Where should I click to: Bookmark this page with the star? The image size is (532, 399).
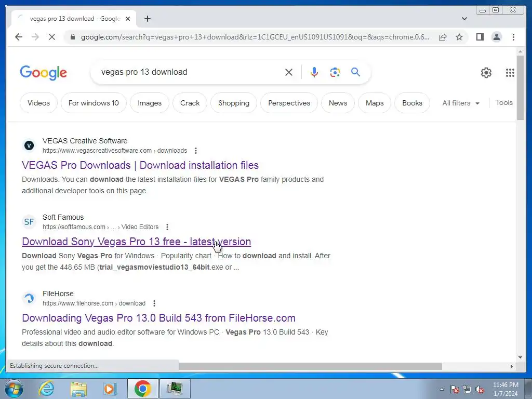tap(459, 37)
